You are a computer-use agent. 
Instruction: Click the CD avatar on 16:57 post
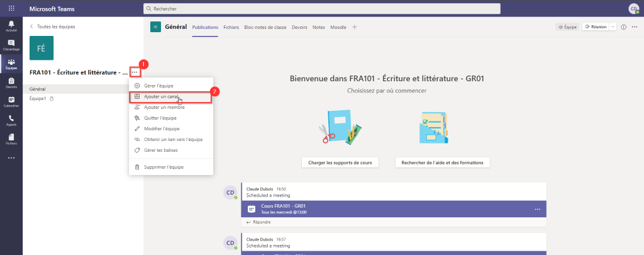(x=230, y=242)
